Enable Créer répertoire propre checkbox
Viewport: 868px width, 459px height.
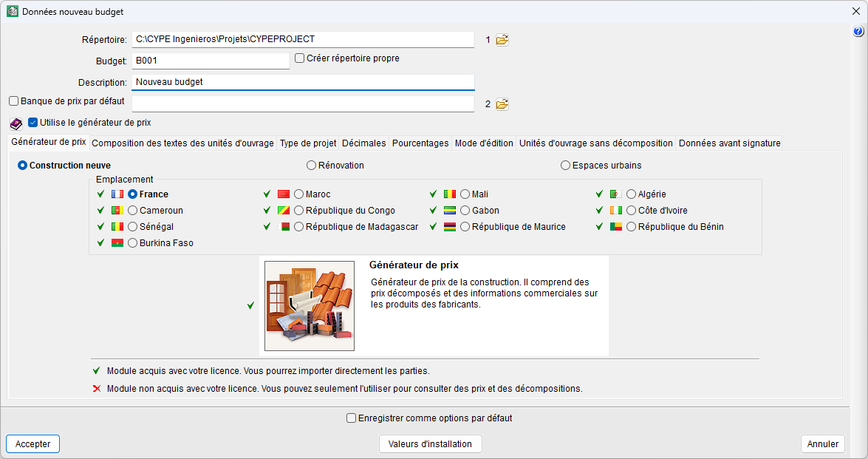click(x=299, y=58)
